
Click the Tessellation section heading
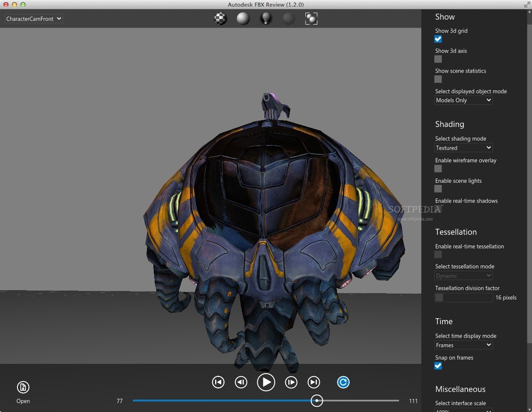(x=456, y=232)
